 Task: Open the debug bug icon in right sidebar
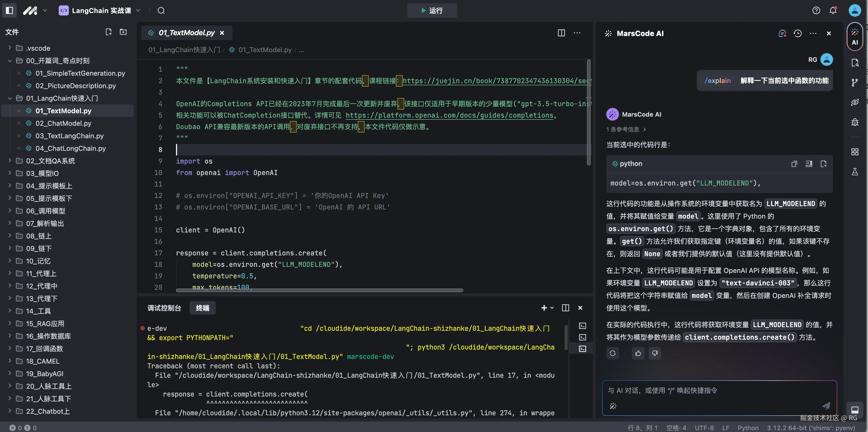[854, 122]
